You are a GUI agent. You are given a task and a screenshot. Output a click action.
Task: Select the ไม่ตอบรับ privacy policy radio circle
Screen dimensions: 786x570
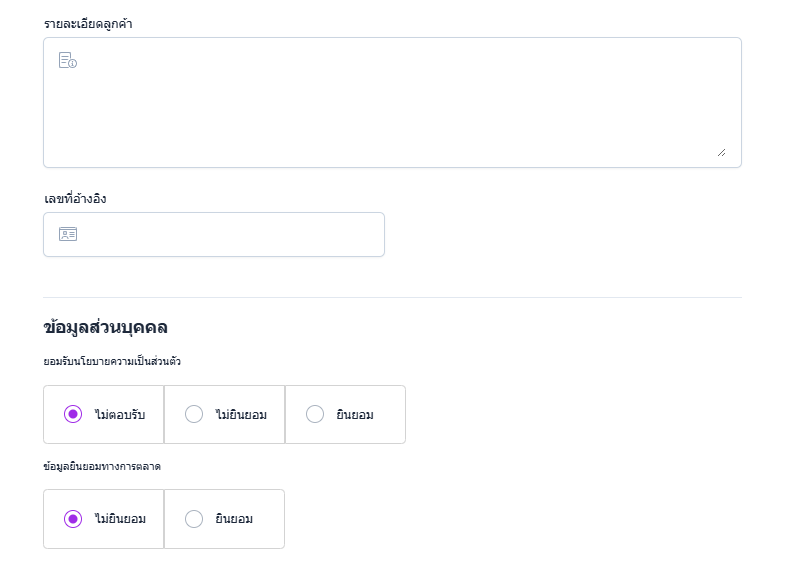[73, 414]
